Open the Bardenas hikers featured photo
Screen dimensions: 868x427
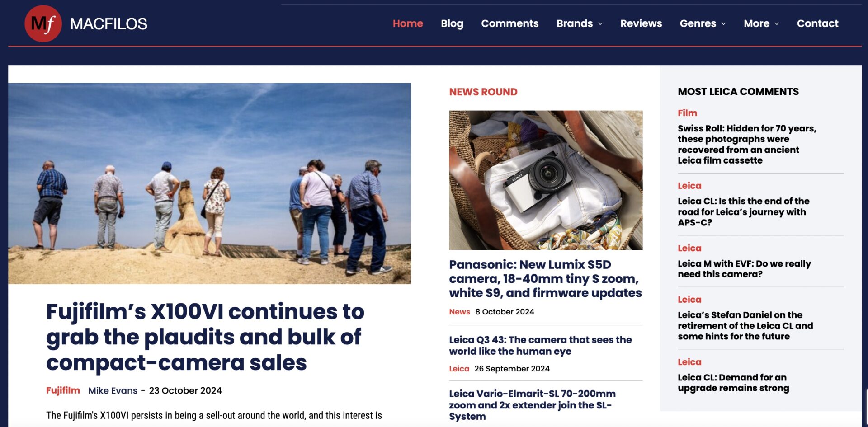point(210,183)
